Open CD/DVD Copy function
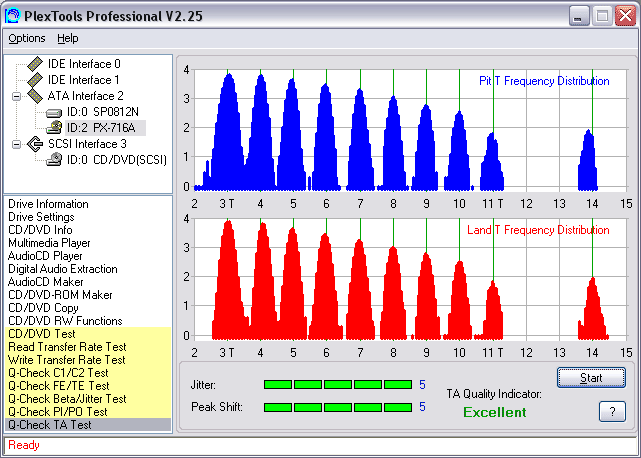Image resolution: width=641 pixels, height=458 pixels. [x=43, y=308]
